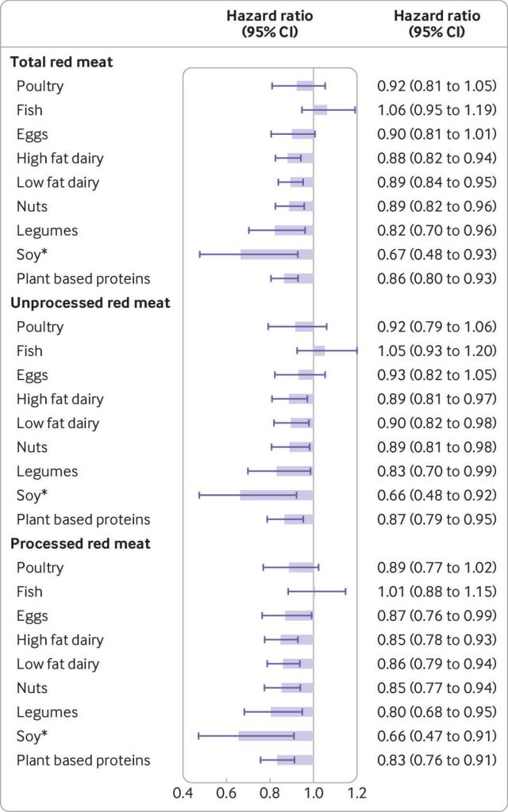Click the Fish bar in the Total red meat section
This screenshot has height=812, width=508.
(320, 110)
